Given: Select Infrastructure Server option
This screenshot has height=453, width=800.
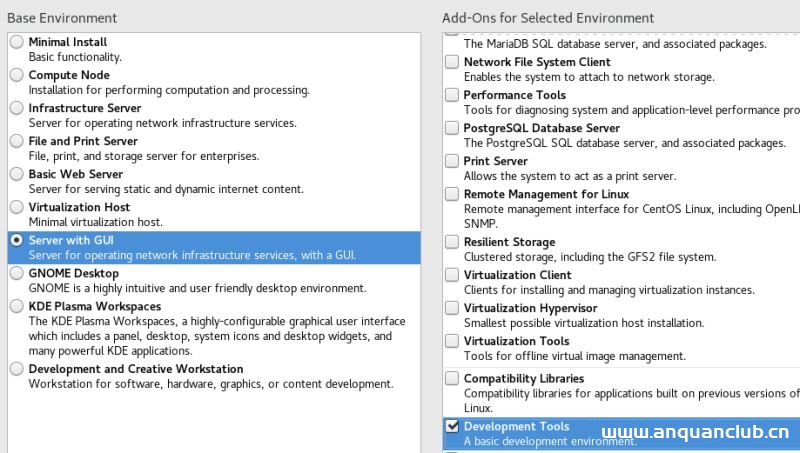Looking at the screenshot, I should 17,109.
